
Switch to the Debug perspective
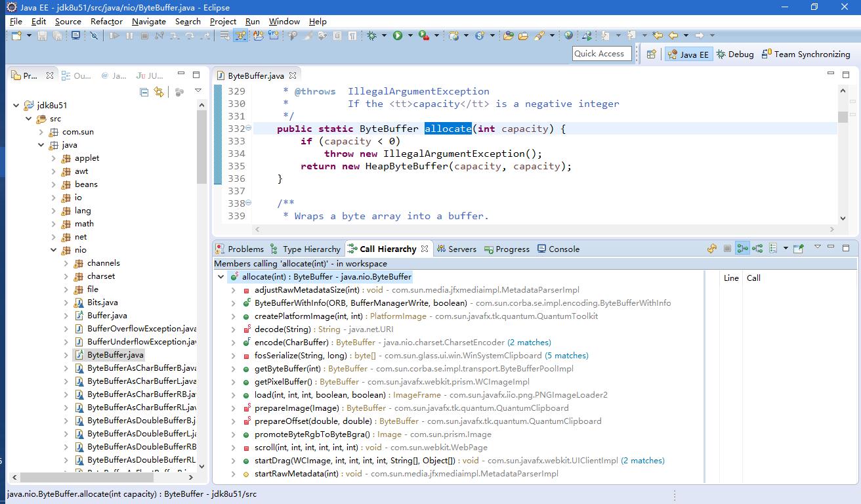tap(735, 54)
